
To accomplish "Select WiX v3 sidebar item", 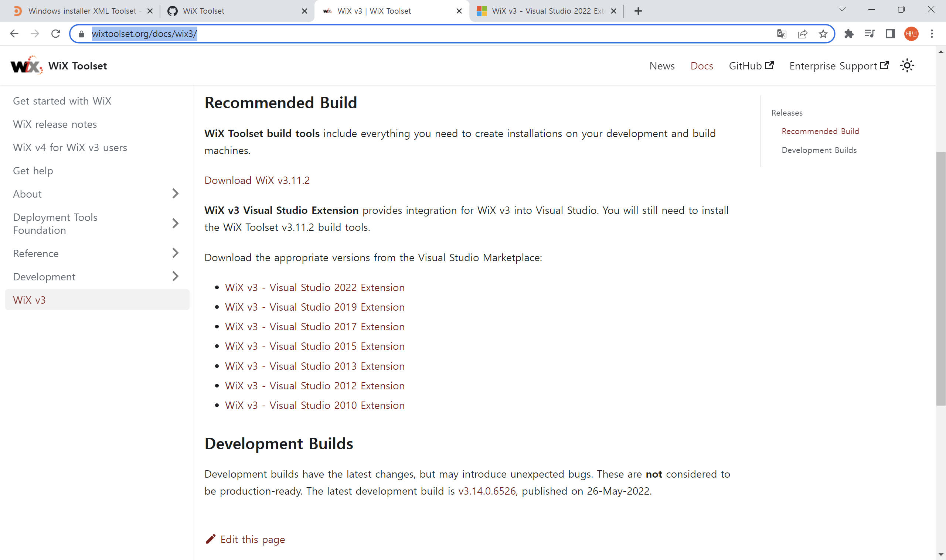I will (x=98, y=300).
